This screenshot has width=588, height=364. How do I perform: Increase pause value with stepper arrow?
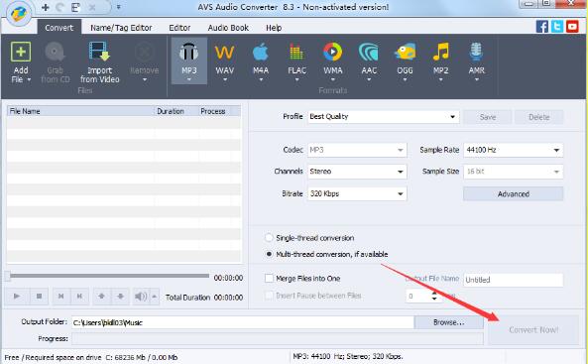tap(434, 293)
